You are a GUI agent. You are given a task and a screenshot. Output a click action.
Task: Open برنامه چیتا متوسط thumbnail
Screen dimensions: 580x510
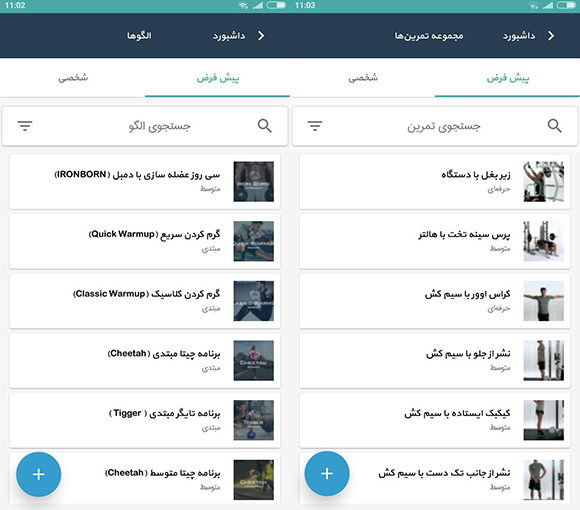(254, 480)
